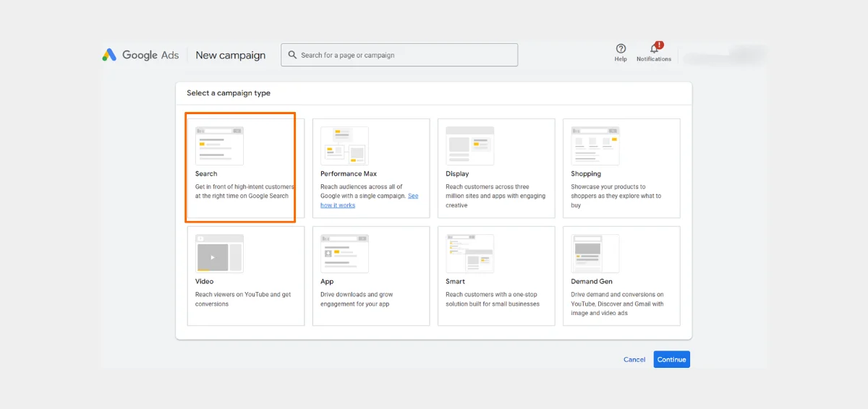The image size is (868, 409).
Task: Click the 'Performance Max' title text
Action: click(349, 173)
